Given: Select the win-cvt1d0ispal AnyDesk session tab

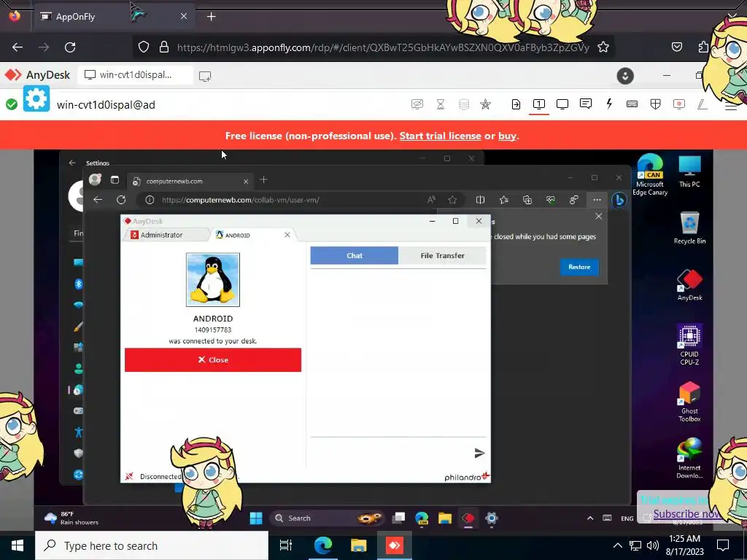Looking at the screenshot, I should pyautogui.click(x=135, y=75).
